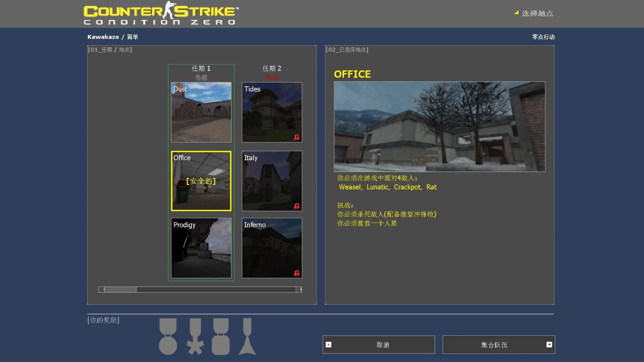Click the red lock icon on Italy
The height and width of the screenshot is (362, 644).
coord(297,206)
